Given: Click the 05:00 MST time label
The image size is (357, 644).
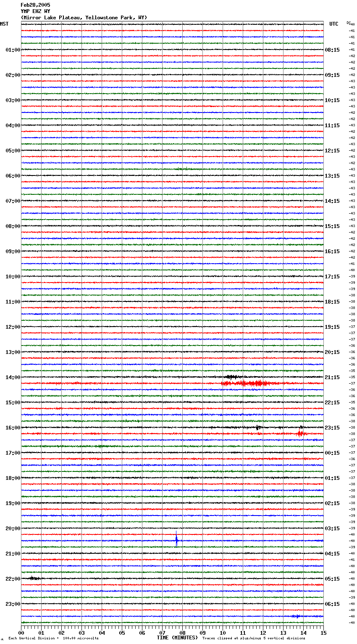Looking at the screenshot, I should (x=13, y=151).
